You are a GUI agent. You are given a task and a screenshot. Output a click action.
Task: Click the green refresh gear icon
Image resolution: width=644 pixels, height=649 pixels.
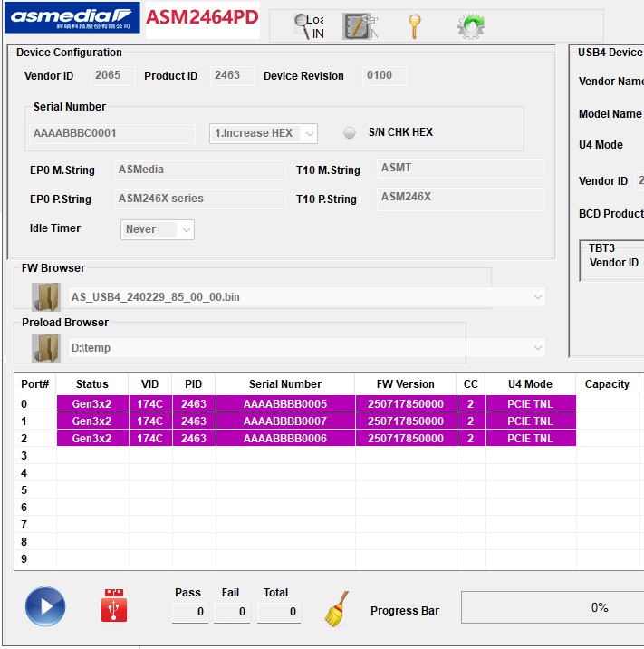(x=470, y=26)
